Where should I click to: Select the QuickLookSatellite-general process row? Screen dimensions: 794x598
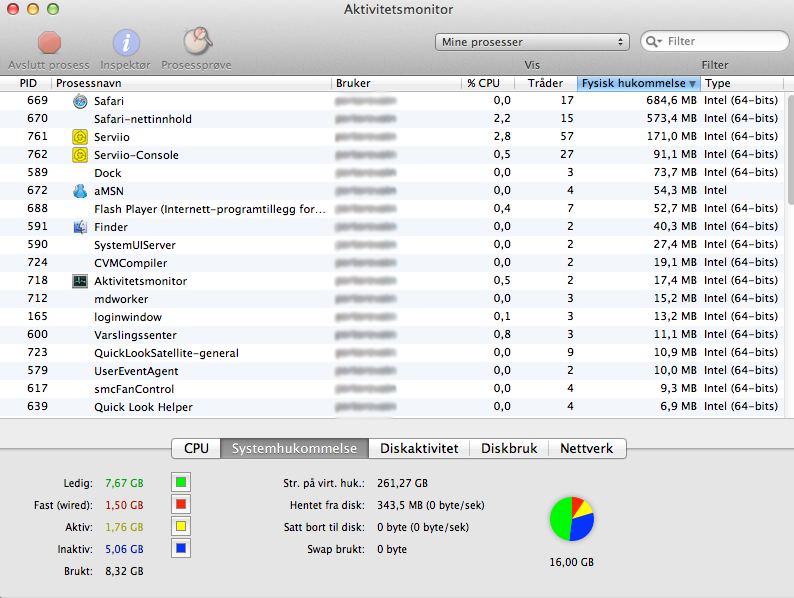[392, 353]
